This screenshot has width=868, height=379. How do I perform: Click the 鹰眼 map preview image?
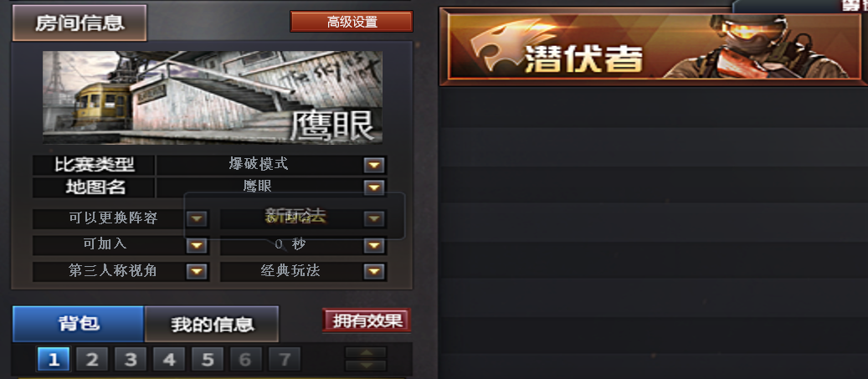(x=213, y=97)
